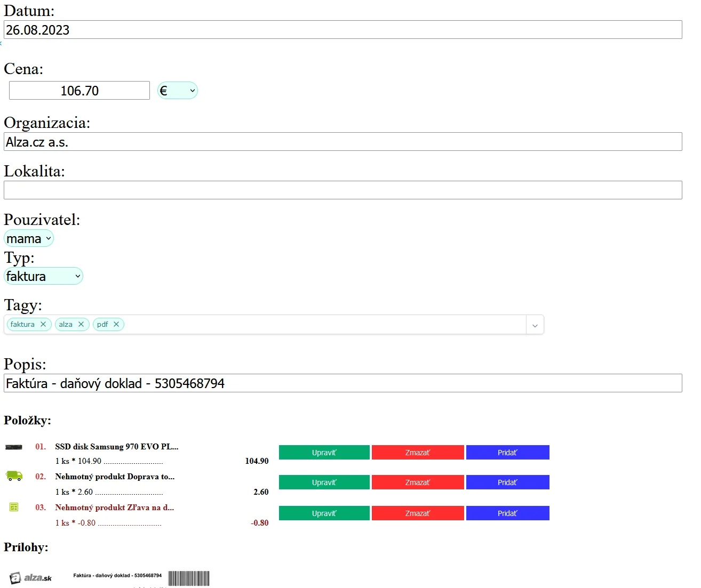701x588 pixels.
Task: Click the SSD disk product icon
Action: (x=14, y=447)
